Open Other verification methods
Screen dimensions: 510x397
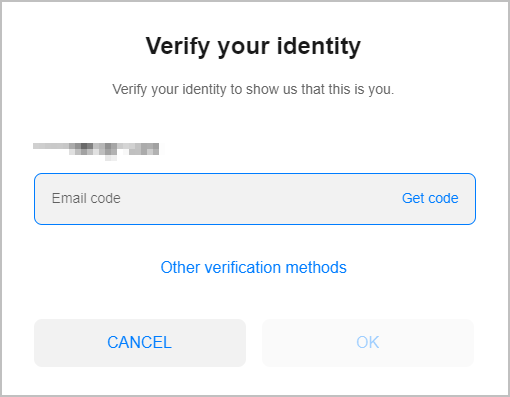click(x=254, y=267)
